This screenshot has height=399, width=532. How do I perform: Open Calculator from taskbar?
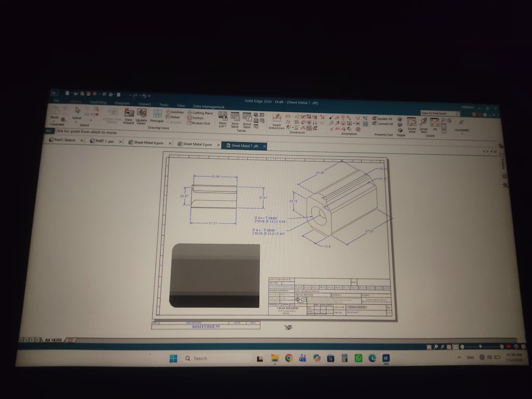pos(344,358)
